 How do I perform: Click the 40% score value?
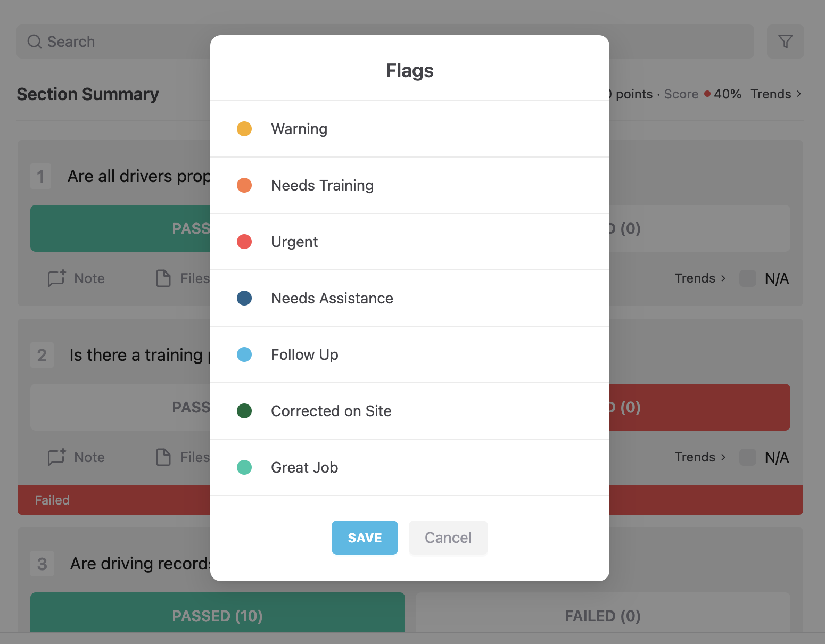(727, 94)
